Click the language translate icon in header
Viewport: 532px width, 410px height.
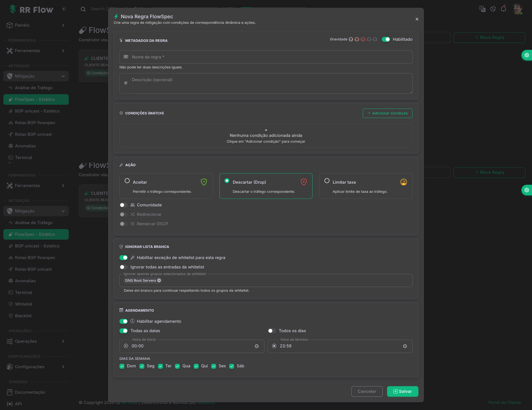(x=482, y=9)
